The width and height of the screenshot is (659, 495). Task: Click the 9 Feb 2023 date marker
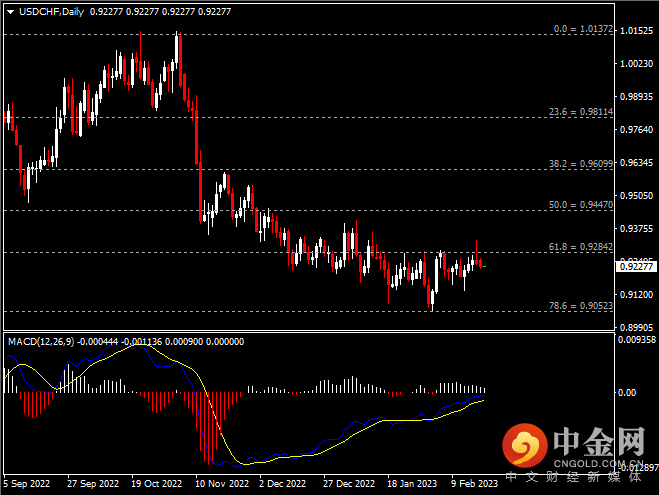coord(474,483)
